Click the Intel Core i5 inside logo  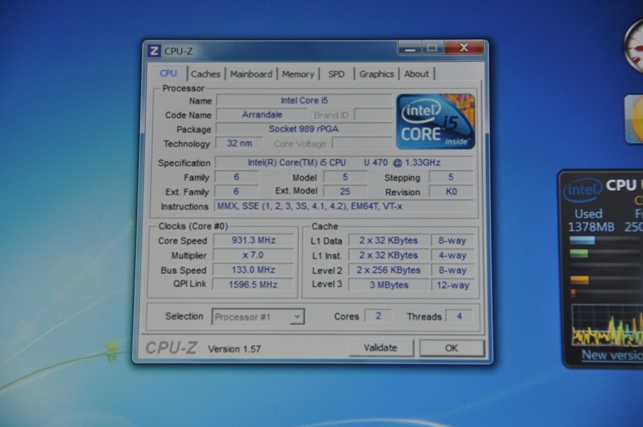(436, 121)
